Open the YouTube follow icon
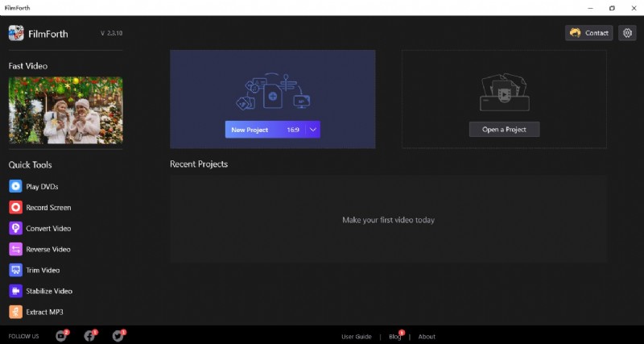The height and width of the screenshot is (344, 644). (x=61, y=336)
